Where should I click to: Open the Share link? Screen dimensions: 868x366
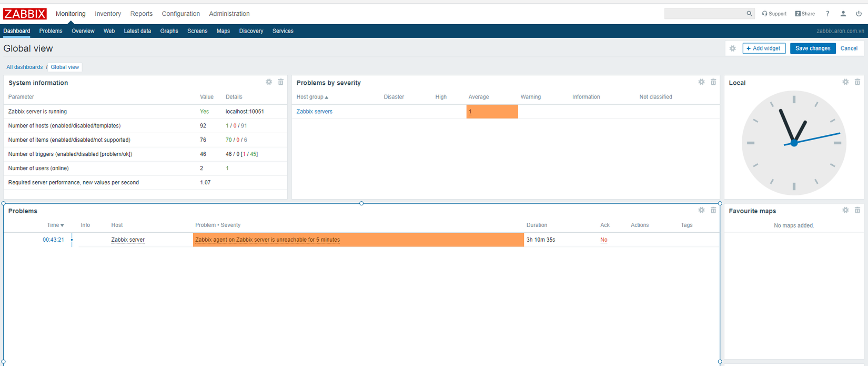tap(805, 14)
